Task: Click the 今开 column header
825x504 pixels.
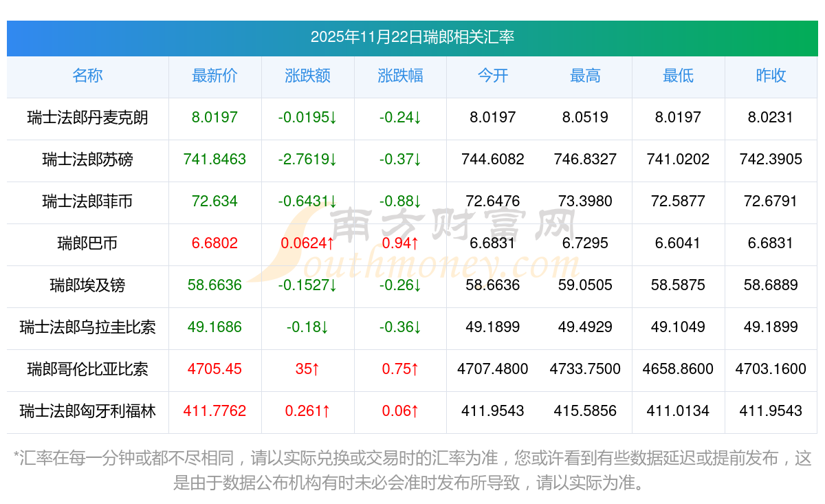Action: click(x=493, y=76)
